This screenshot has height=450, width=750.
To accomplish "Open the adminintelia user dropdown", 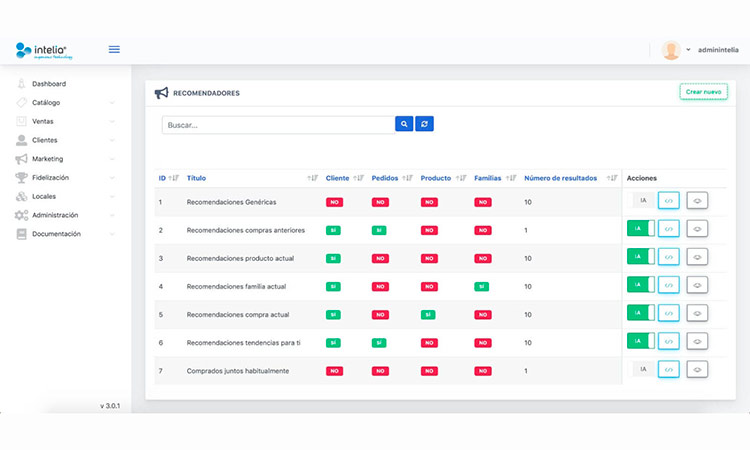I will 717,49.
